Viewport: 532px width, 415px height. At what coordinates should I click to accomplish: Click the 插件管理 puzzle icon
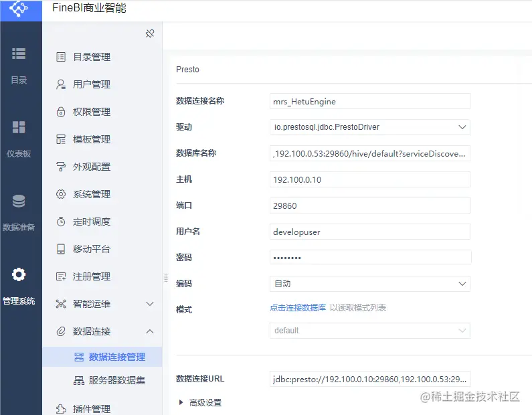[x=61, y=408]
